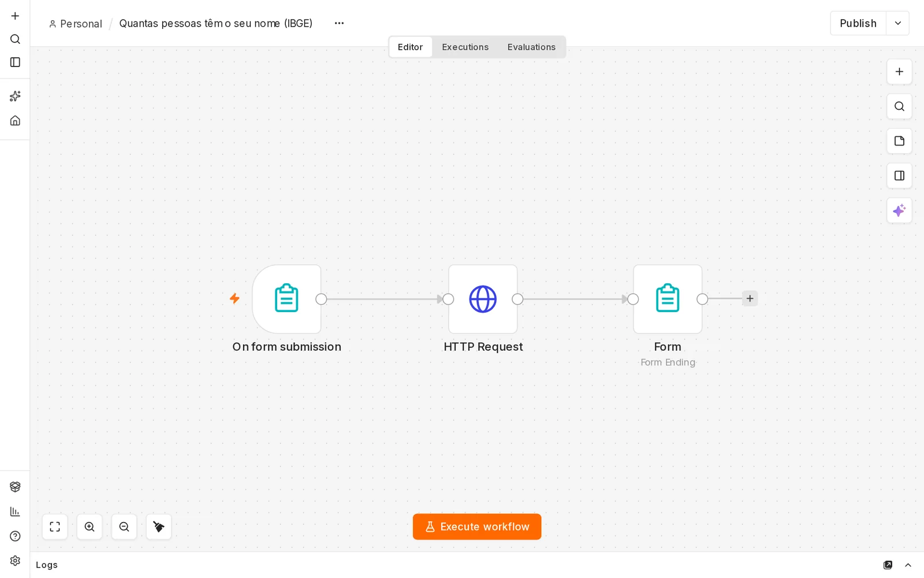Open the Publish dropdown arrow
924x578 pixels.
[897, 23]
